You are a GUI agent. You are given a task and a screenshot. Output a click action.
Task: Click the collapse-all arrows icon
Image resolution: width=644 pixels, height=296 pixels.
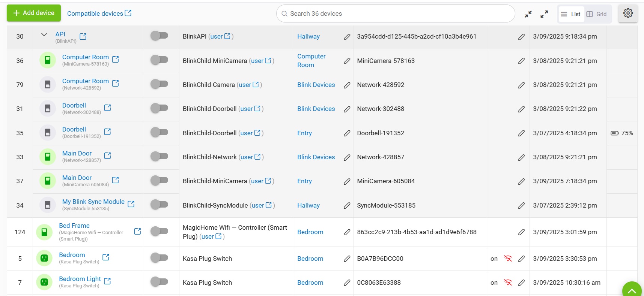[x=528, y=14]
